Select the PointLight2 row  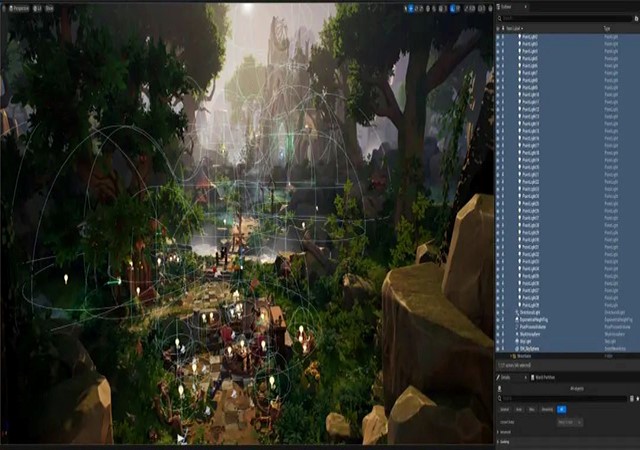[x=567, y=37]
